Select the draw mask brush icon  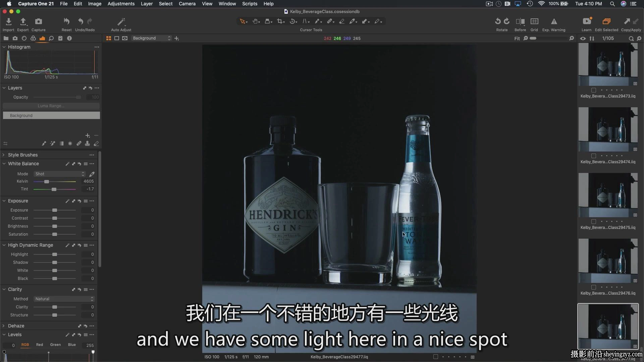point(44,143)
